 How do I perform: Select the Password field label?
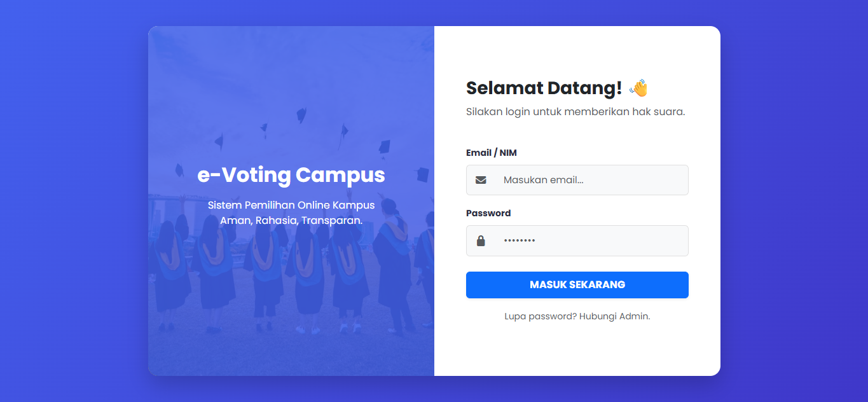pos(488,213)
